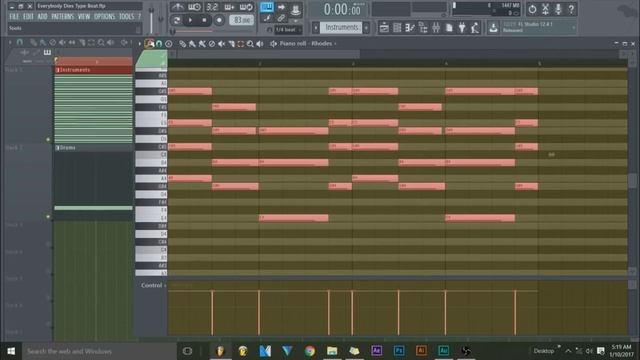This screenshot has width=640, height=360.
Task: Open the help question mark icon top right
Action: [x=571, y=9]
